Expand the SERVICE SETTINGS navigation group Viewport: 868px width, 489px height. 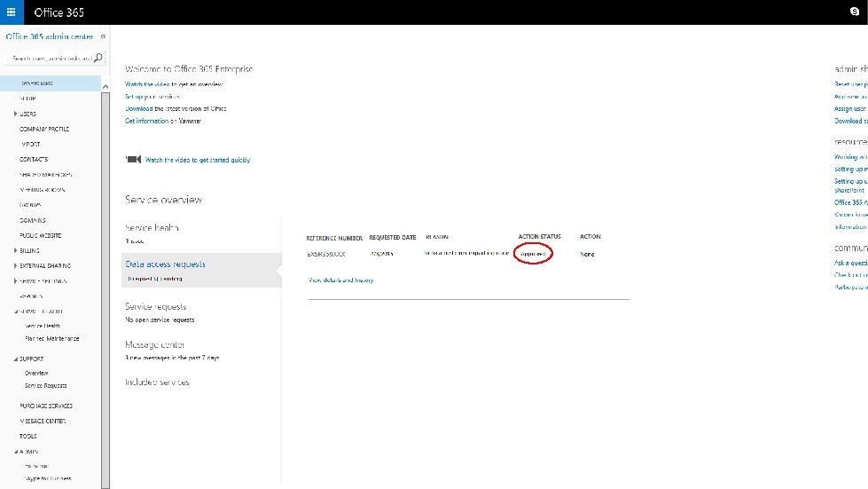[15, 280]
